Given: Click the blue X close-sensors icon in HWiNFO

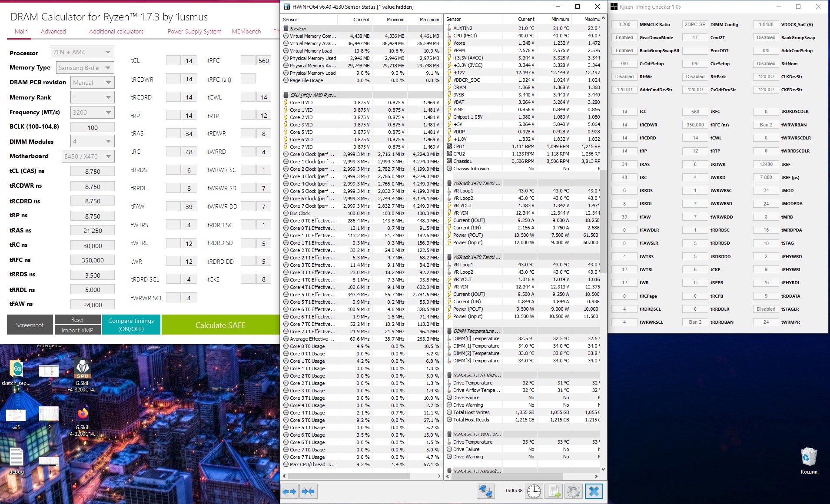Looking at the screenshot, I should coord(594,491).
